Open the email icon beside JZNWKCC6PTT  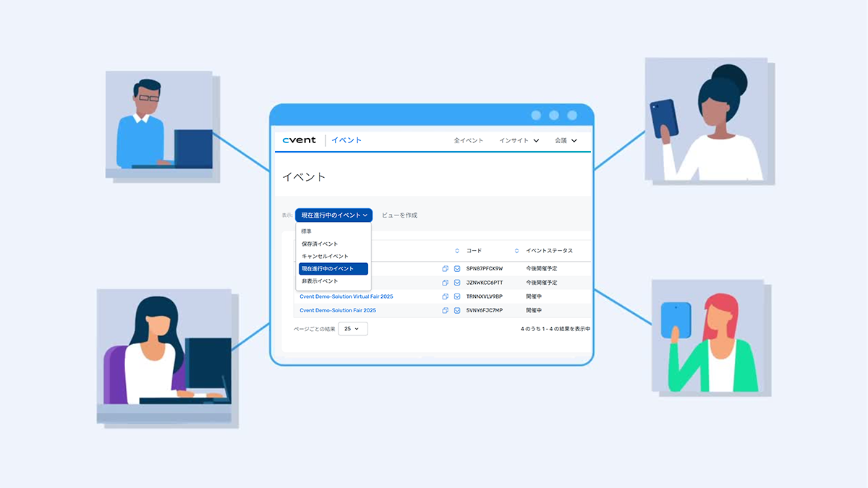(457, 283)
